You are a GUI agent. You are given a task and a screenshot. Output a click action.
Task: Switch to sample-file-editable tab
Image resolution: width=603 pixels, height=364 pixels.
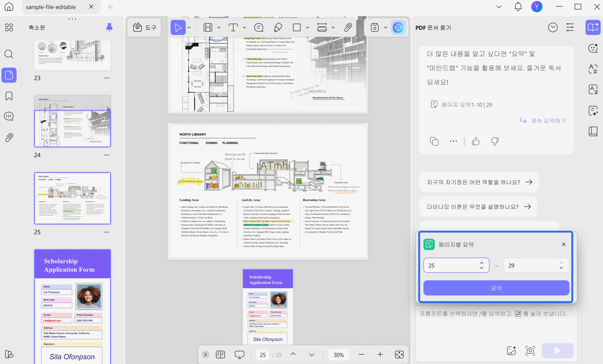[51, 7]
